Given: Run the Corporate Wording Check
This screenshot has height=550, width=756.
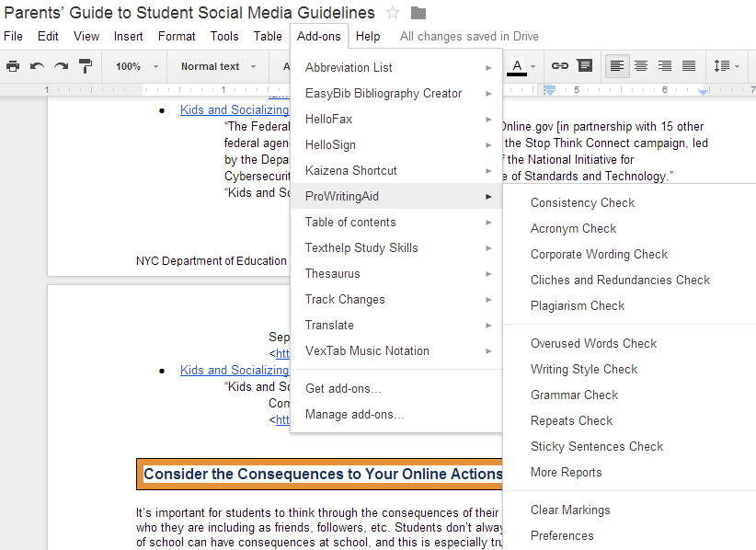Looking at the screenshot, I should pos(629,255).
